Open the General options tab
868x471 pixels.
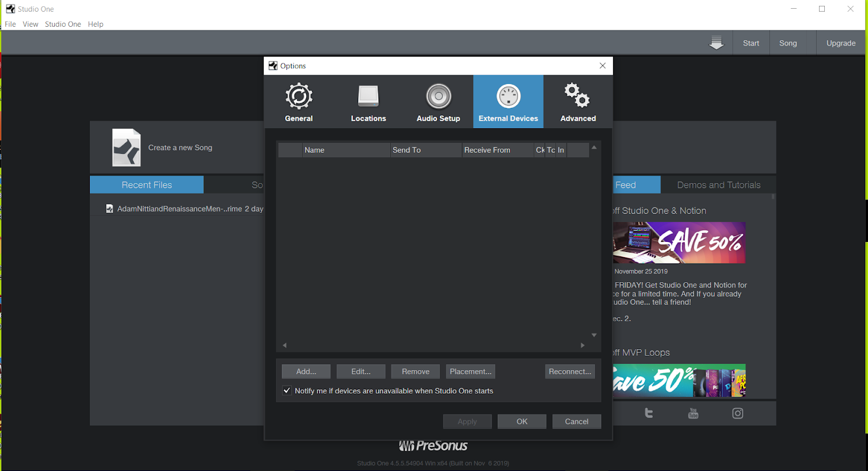point(299,102)
